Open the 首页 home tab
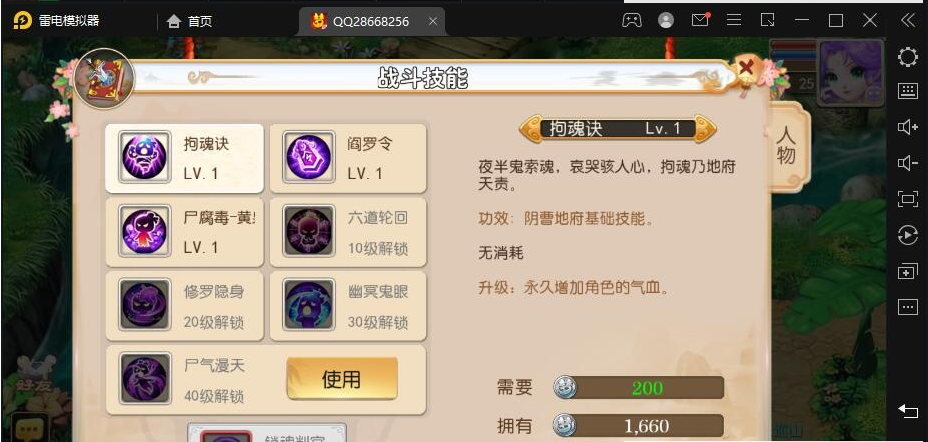This screenshot has height=442, width=928. tap(189, 21)
